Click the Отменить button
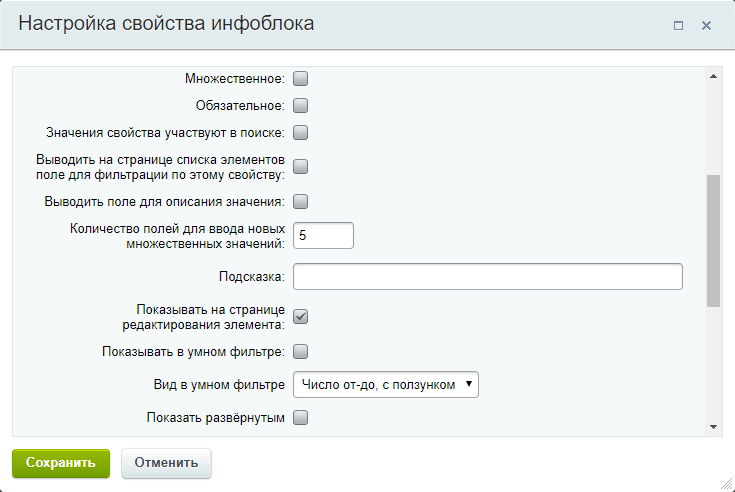Screen dimensions: 735x492 click(166, 463)
